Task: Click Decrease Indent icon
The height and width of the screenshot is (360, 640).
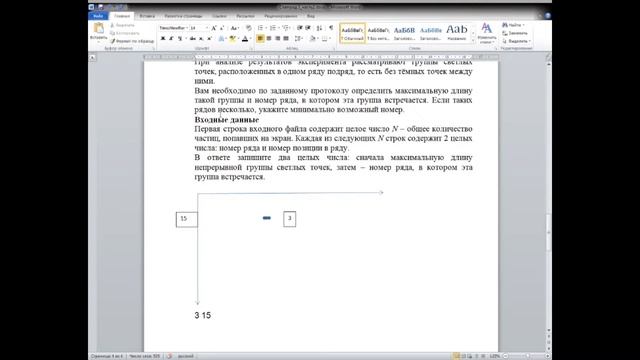Action: click(x=300, y=28)
